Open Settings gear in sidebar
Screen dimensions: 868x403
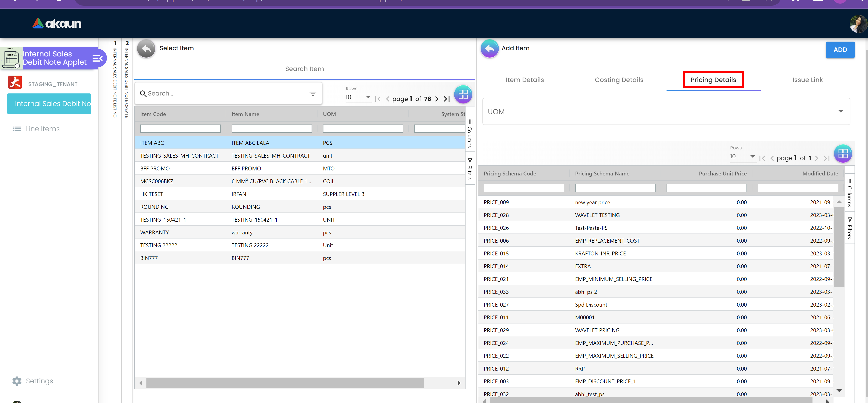coord(17,381)
